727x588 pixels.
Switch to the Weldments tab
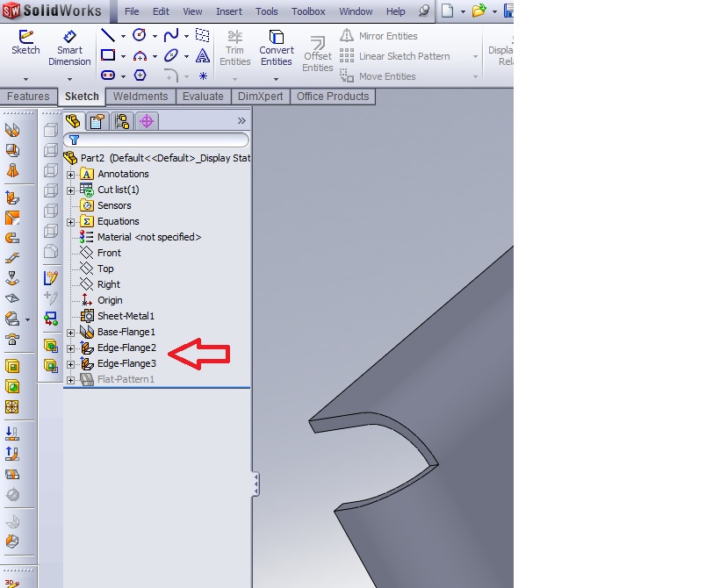pyautogui.click(x=140, y=97)
